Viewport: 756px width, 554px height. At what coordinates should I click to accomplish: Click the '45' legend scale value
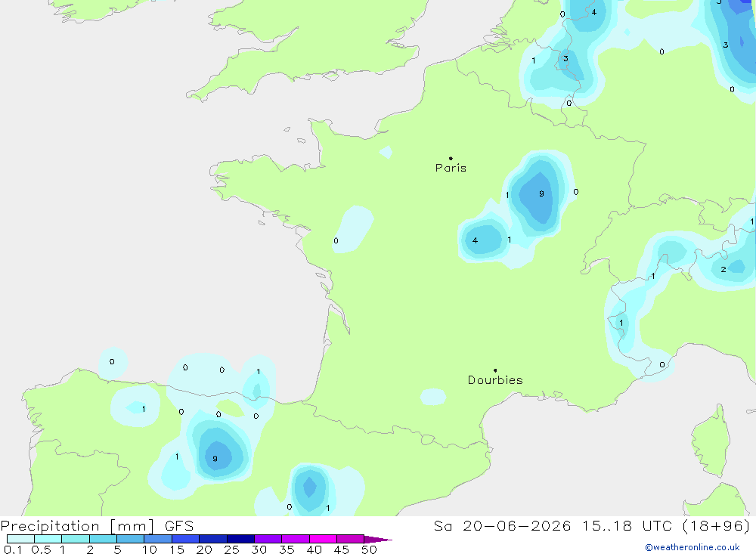tap(342, 549)
